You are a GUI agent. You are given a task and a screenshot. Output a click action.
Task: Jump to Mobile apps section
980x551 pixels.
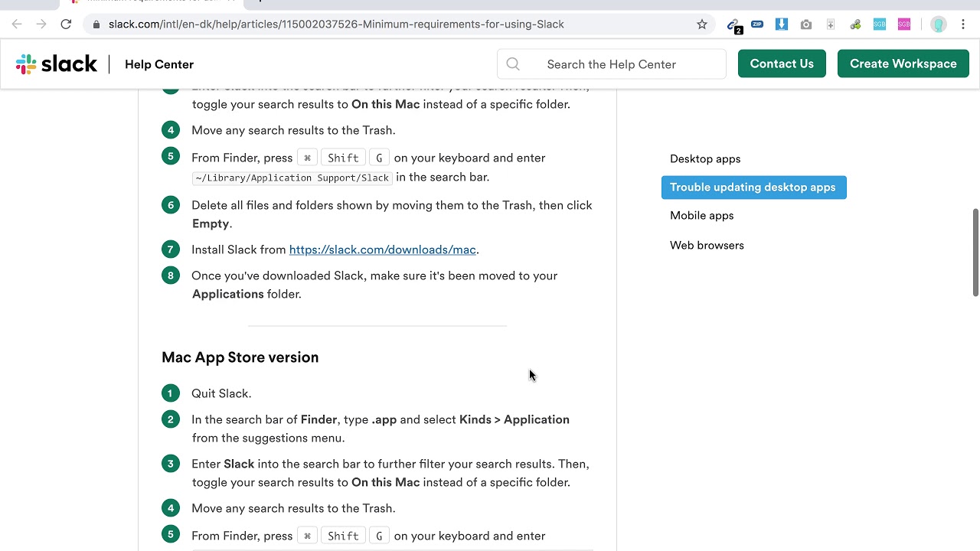[702, 216]
